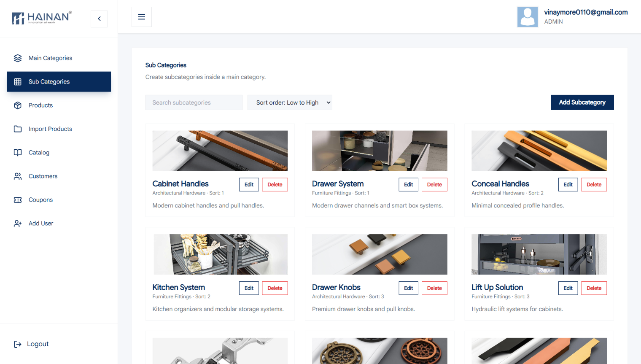641x364 pixels.
Task: Open Customers people icon
Action: (18, 176)
